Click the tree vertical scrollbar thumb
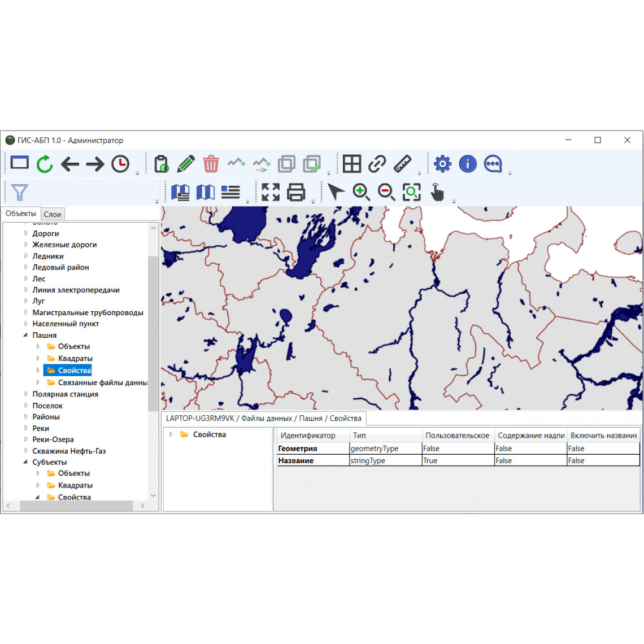Image resolution: width=644 pixels, height=644 pixels. (x=153, y=333)
